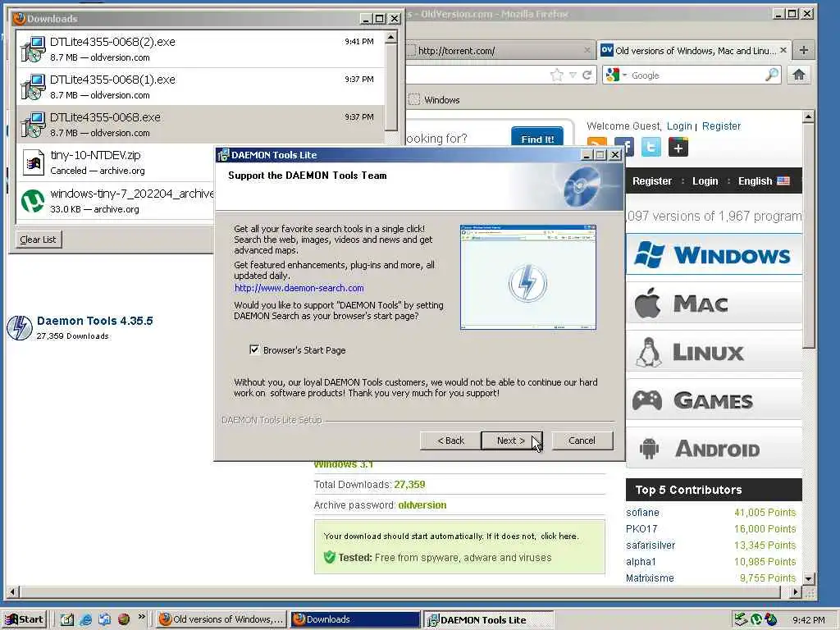Bookmark this page with the star icon
The height and width of the screenshot is (630, 840).
click(557, 75)
